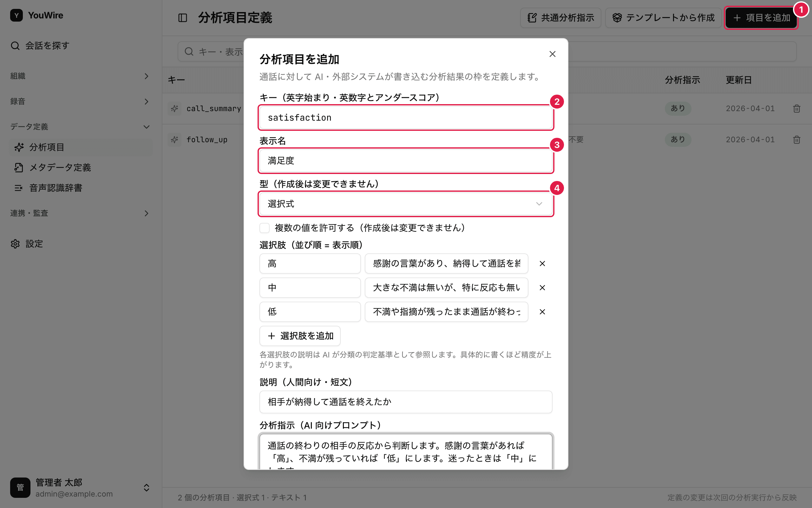Toggle the sidebar panel icon
Viewport: 812px width, 508px height.
182,18
